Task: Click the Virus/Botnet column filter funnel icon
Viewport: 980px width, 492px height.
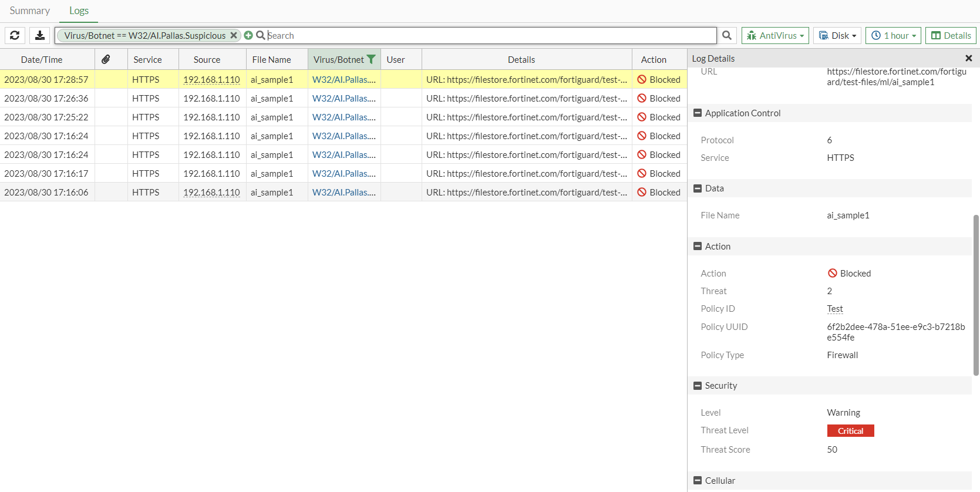Action: 371,59
